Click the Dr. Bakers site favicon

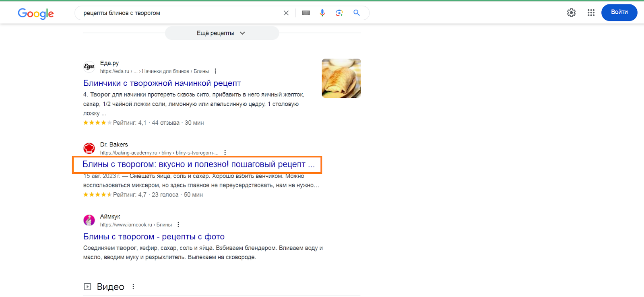point(89,148)
